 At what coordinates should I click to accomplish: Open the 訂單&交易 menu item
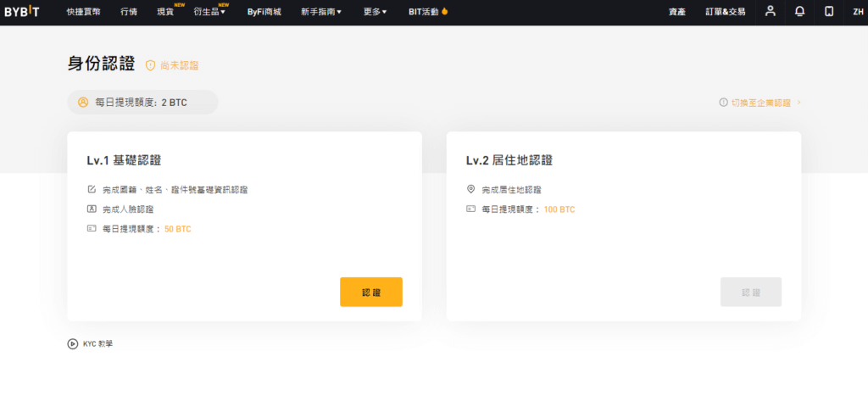coord(726,12)
